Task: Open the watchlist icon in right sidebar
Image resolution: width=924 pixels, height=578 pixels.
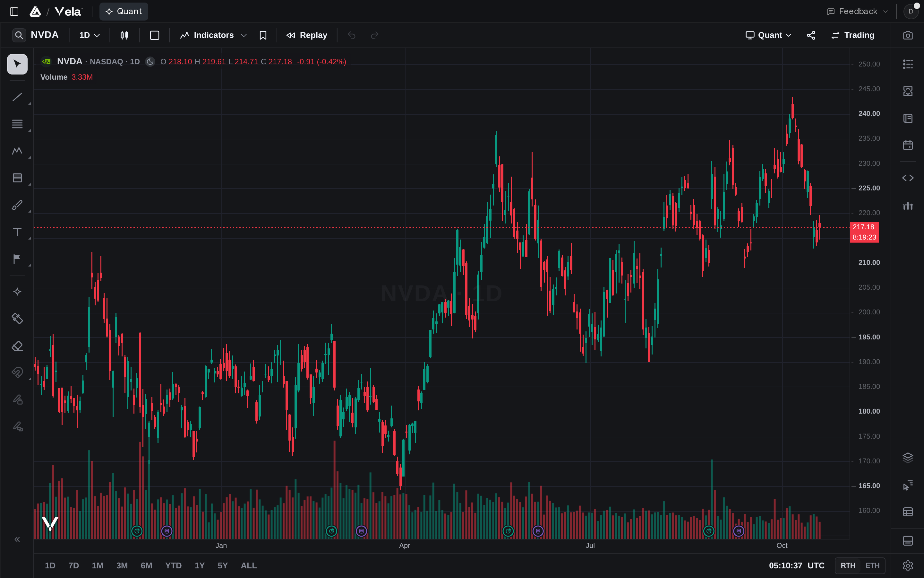Action: point(908,64)
